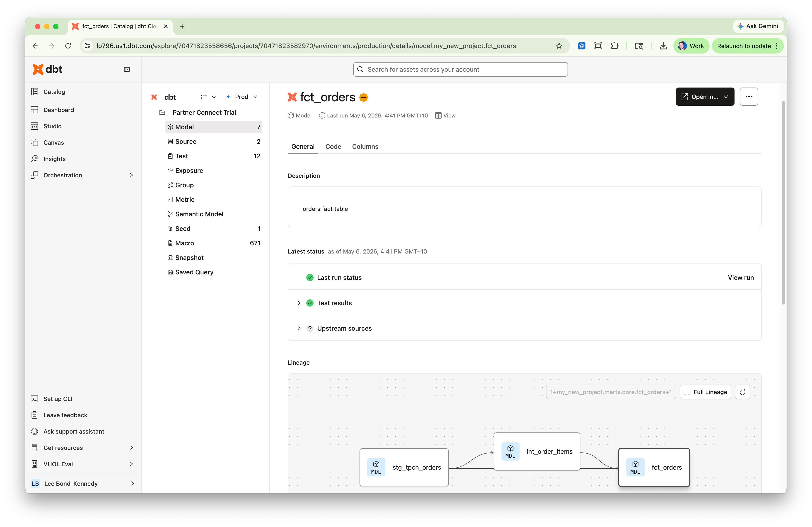Viewport: 812px width, 527px height.
Task: Select Semantic Model resource type
Action: pyautogui.click(x=214, y=214)
